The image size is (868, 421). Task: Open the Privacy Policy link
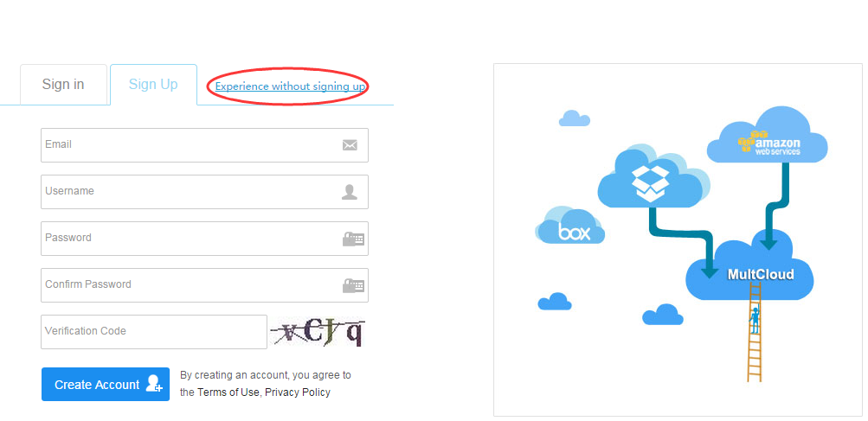pyautogui.click(x=298, y=392)
